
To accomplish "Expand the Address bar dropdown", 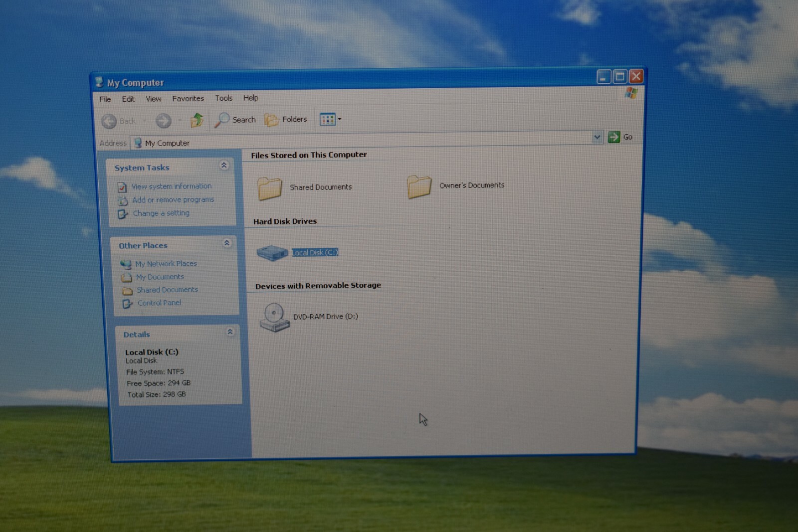I will click(597, 137).
